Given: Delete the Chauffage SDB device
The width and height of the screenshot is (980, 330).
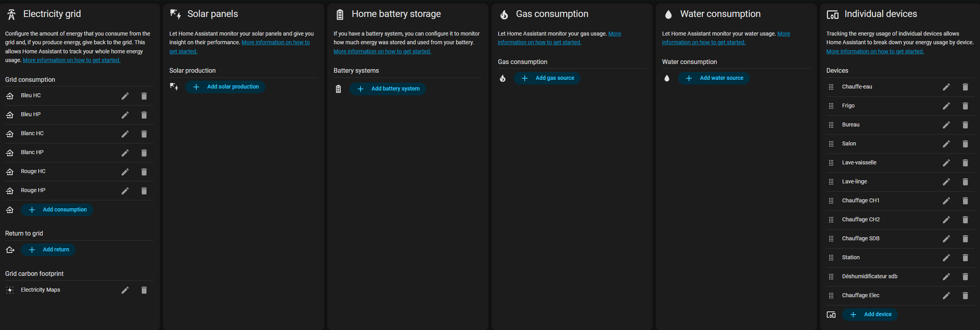Looking at the screenshot, I should [965, 239].
